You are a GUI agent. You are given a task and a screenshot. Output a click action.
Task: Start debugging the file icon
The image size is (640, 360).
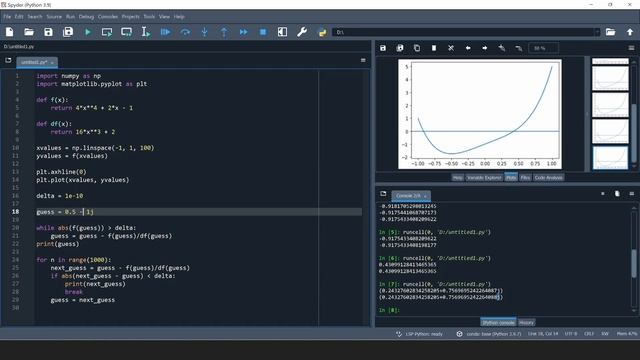pyautogui.click(x=165, y=32)
